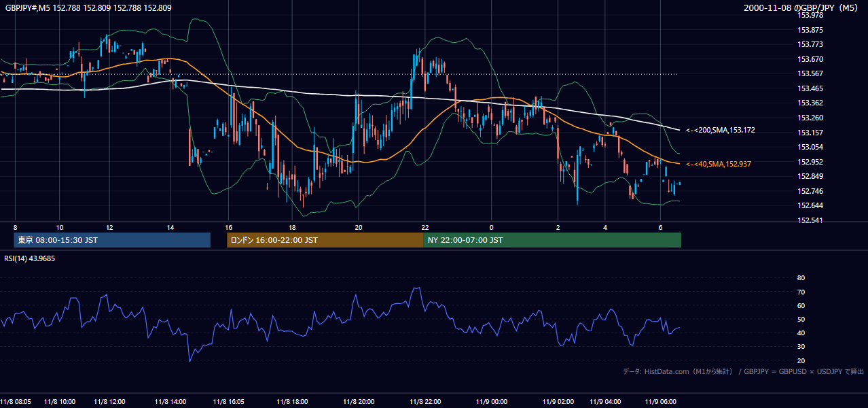Screen dimensions: 868x408
Task: Click the 153.260 price axis label
Action: tap(810, 118)
